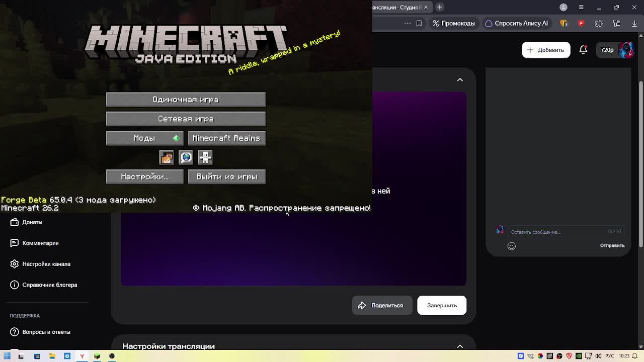Click the emoji smiley icon in chat
This screenshot has height=362, width=644.
[511, 246]
